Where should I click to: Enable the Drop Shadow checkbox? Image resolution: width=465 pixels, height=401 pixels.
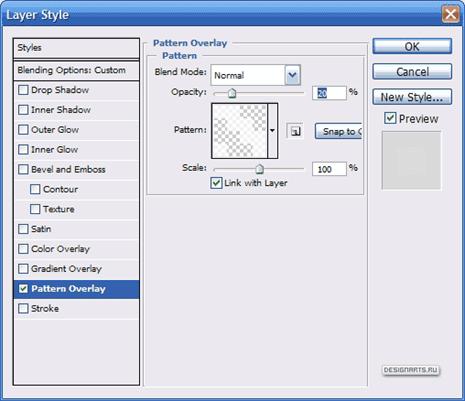pos(23,90)
